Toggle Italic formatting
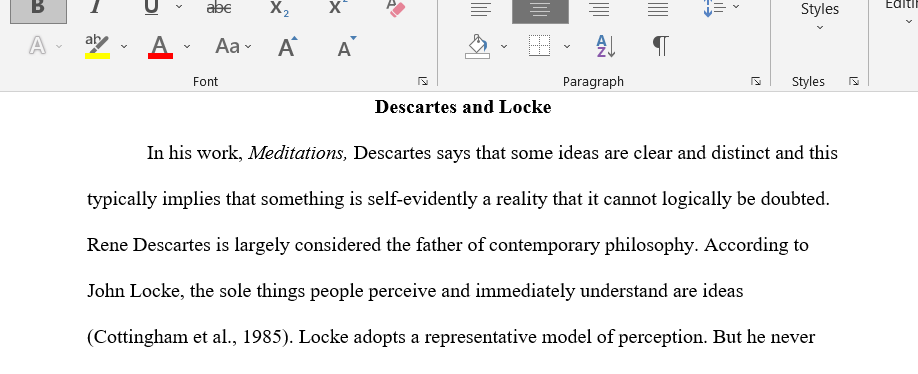Screen dimensions: 918x374 pos(95,7)
